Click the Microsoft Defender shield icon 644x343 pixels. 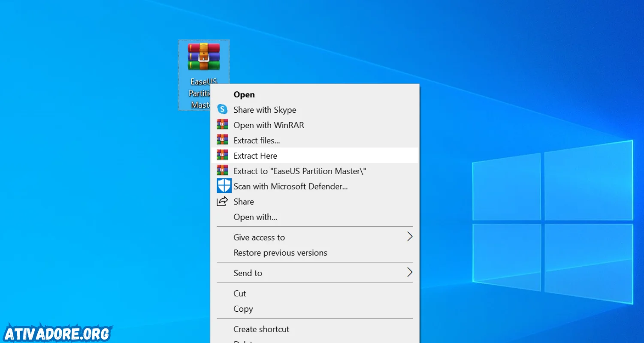coord(224,186)
